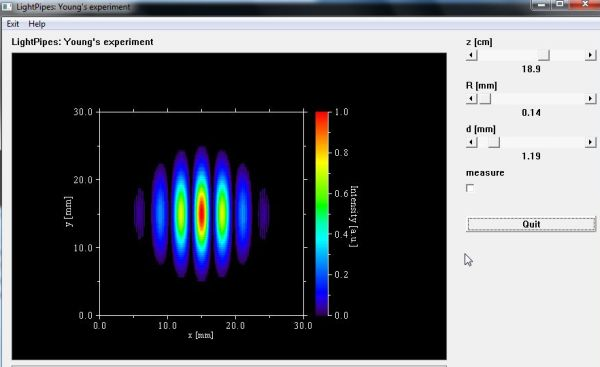600x367 pixels.
Task: Click the right arrow of d slider
Action: pos(590,142)
